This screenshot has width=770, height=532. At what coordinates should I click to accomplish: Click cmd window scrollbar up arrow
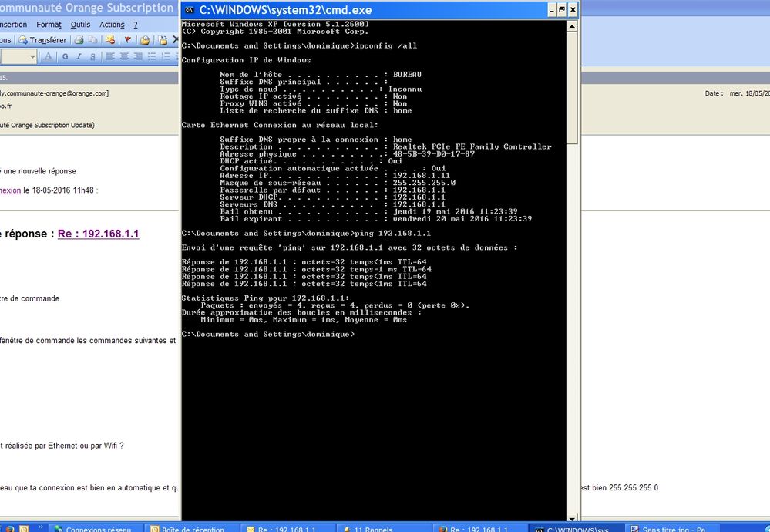click(571, 27)
